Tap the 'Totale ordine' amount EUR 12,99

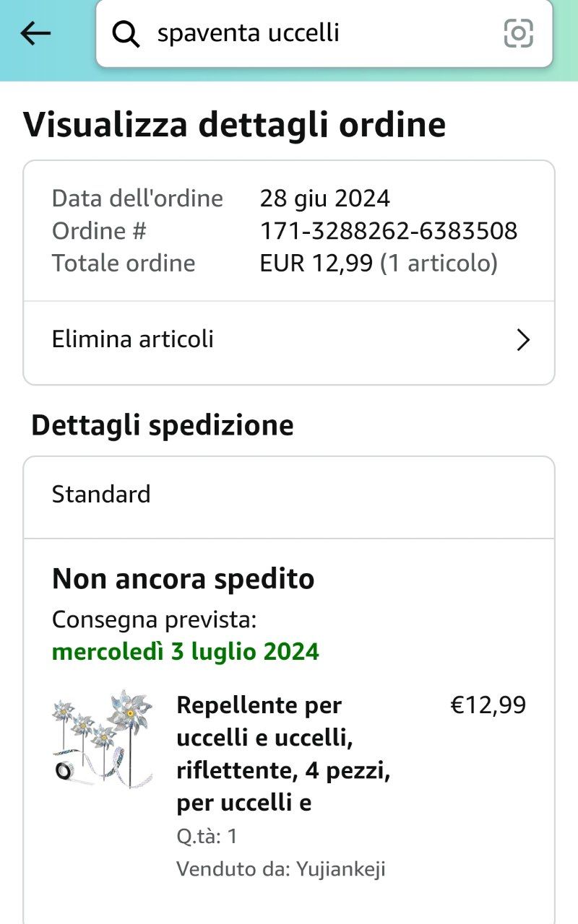pyautogui.click(x=318, y=263)
